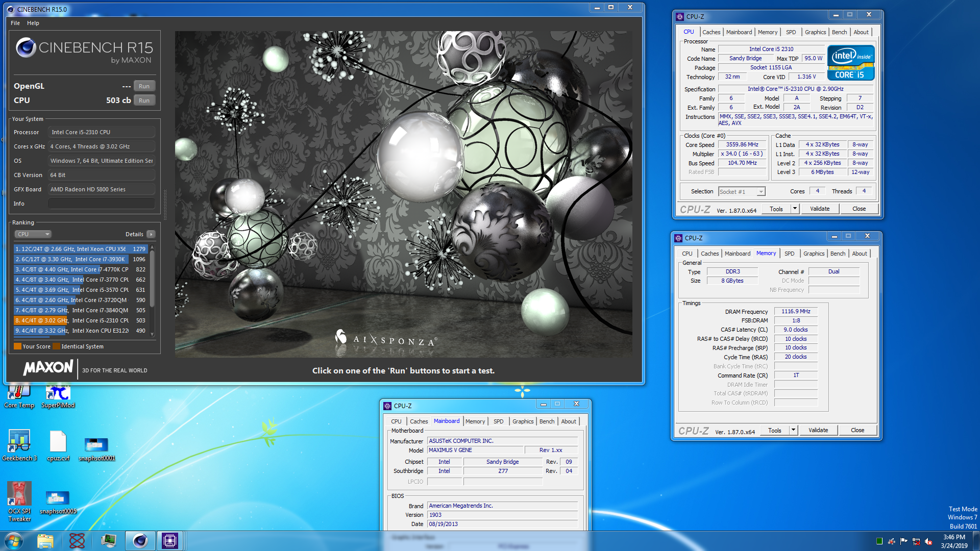Click the Details arrow icon in Ranking
Screen dimensions: 980x551
151,234
